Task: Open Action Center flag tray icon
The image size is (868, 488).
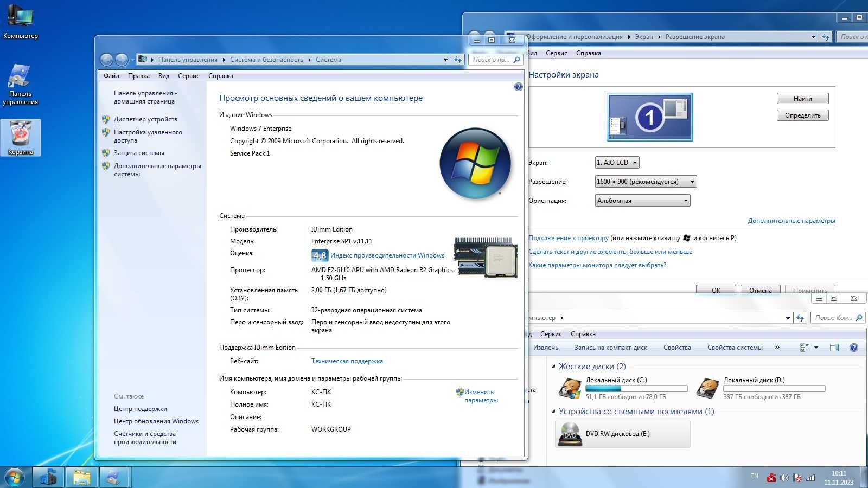Action: (x=797, y=478)
